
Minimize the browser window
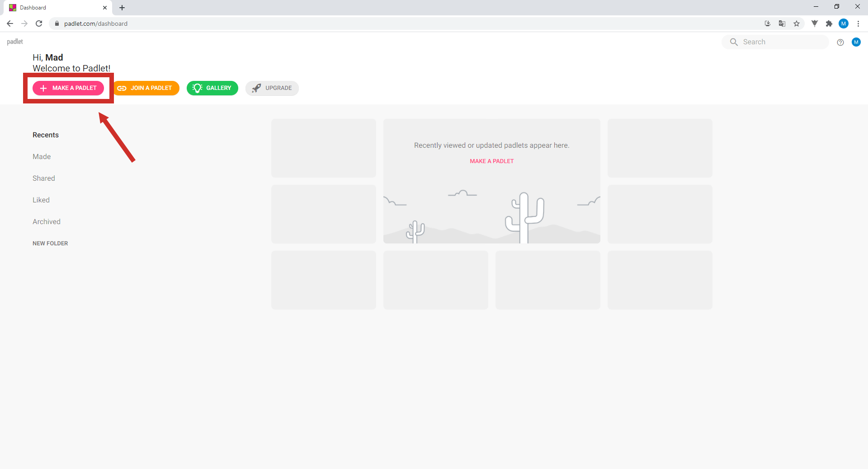click(x=816, y=7)
